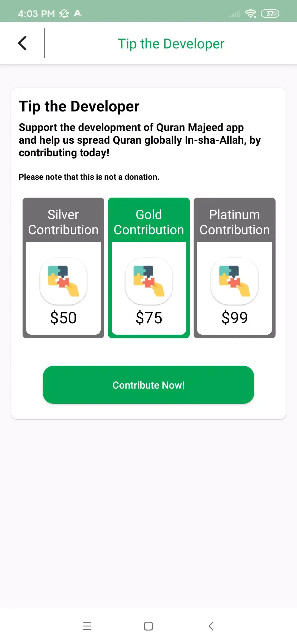This screenshot has width=297, height=644.
Task: Choose the $99 price option
Action: point(235,318)
